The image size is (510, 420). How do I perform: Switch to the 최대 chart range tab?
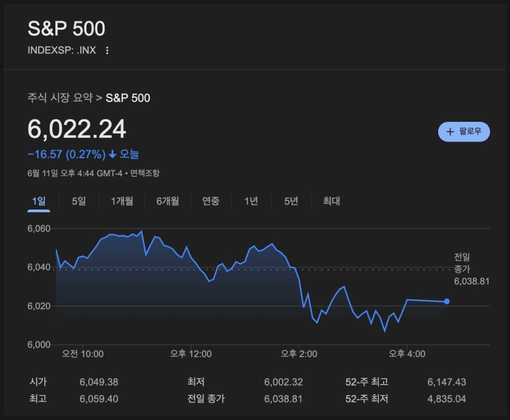pyautogui.click(x=331, y=201)
